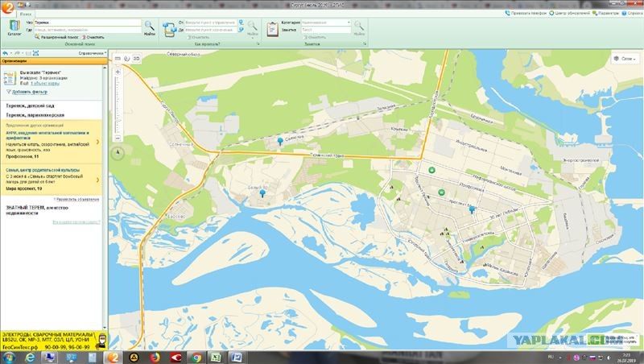This screenshot has height=364, width=644.
Task: Open Центр обновлений
Action: point(569,13)
